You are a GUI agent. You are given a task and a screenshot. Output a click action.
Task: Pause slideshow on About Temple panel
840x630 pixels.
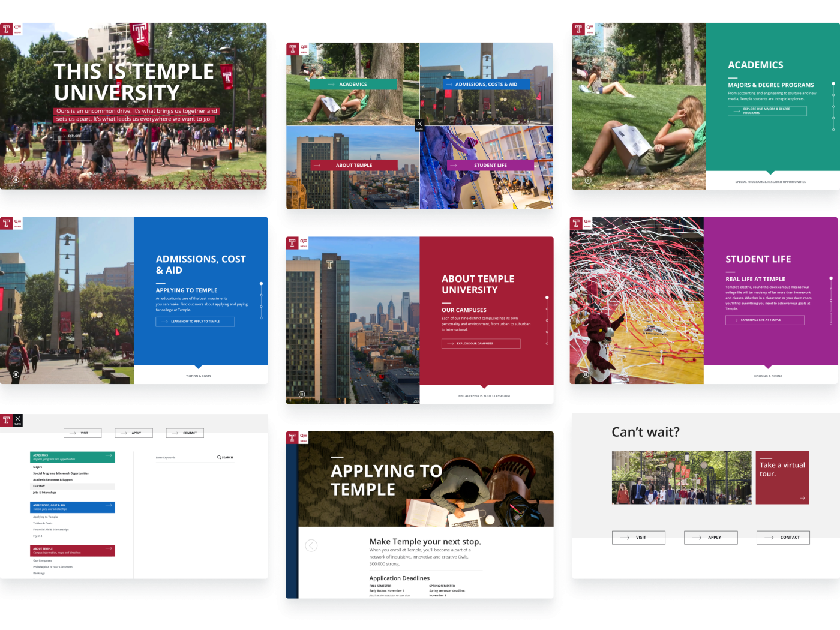coord(302,394)
